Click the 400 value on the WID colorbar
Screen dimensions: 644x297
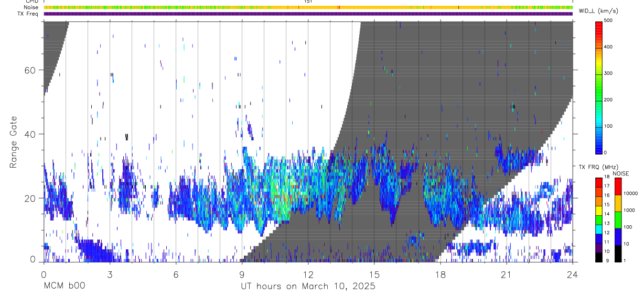pos(608,47)
